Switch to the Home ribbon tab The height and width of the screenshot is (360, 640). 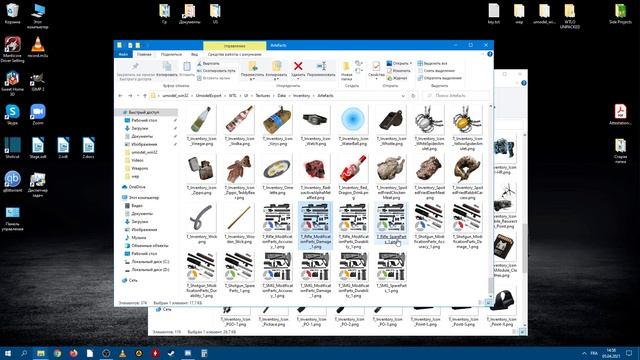pos(144,54)
